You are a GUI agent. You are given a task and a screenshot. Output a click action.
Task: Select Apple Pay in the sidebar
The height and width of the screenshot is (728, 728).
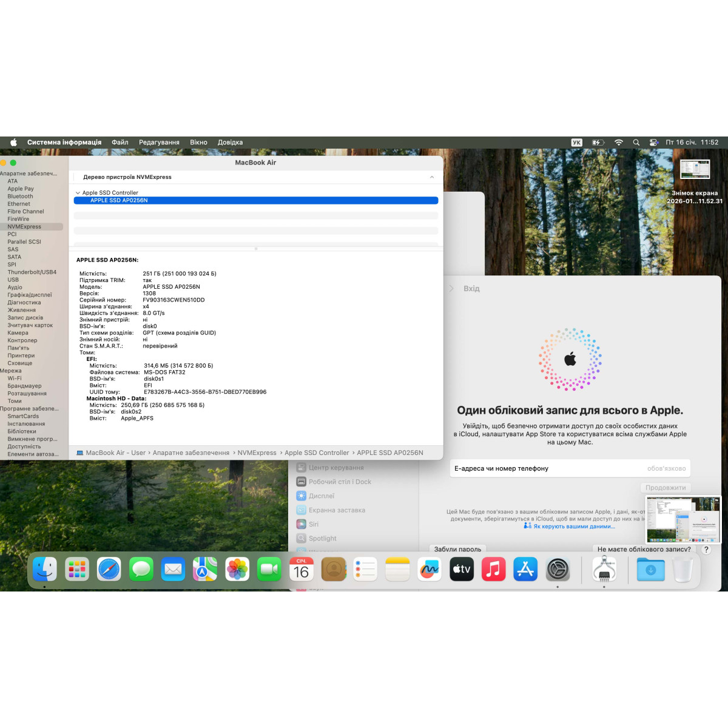tap(21, 189)
